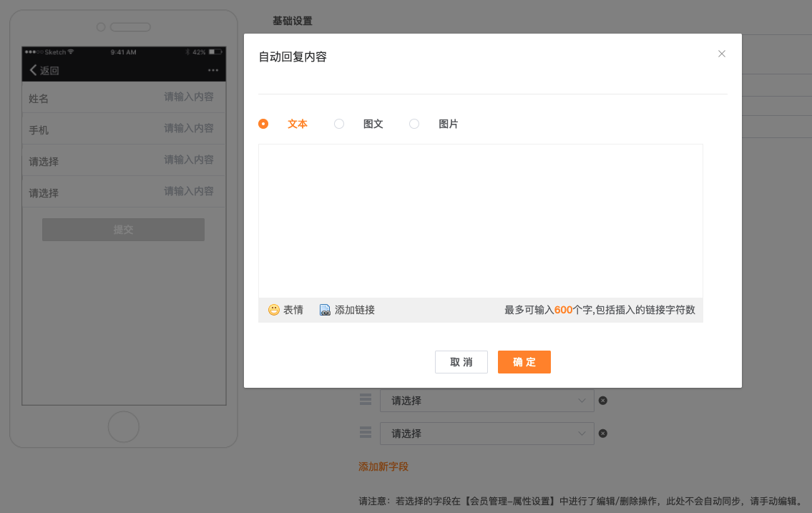Select the 图片 reply type
The width and height of the screenshot is (812, 513).
414,123
